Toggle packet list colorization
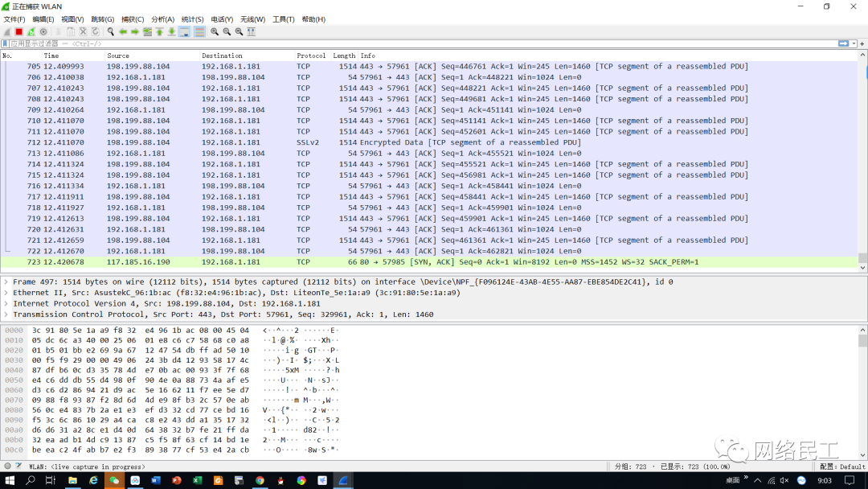The height and width of the screenshot is (489, 868). (x=199, y=31)
